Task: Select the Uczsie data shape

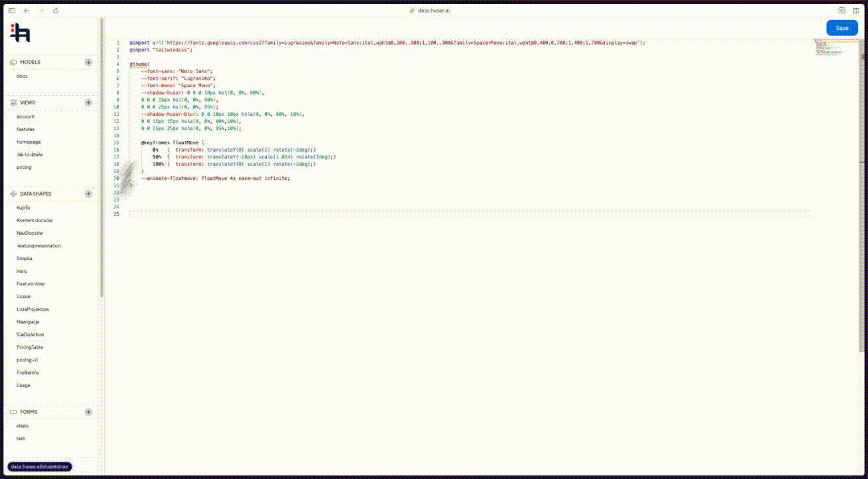Action: (23, 296)
